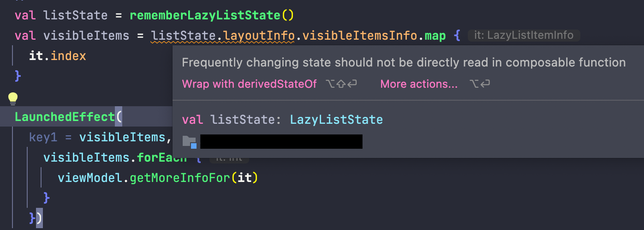
Task: Click the "Frequently changing state" warning message
Action: point(404,63)
